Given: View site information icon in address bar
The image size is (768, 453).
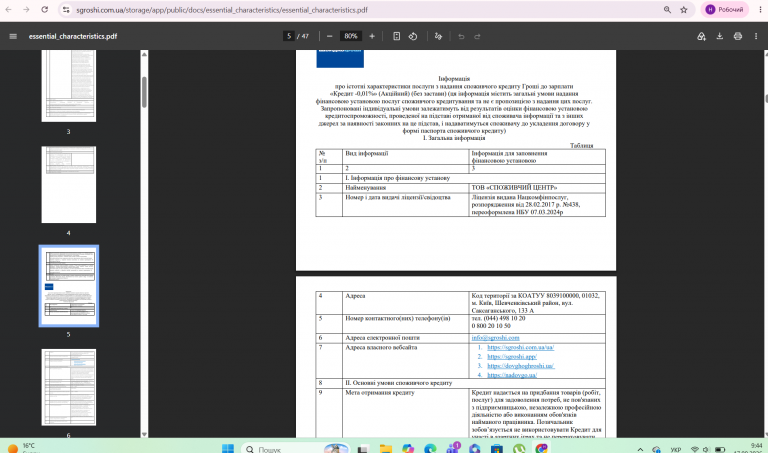Looking at the screenshot, I should point(66,10).
